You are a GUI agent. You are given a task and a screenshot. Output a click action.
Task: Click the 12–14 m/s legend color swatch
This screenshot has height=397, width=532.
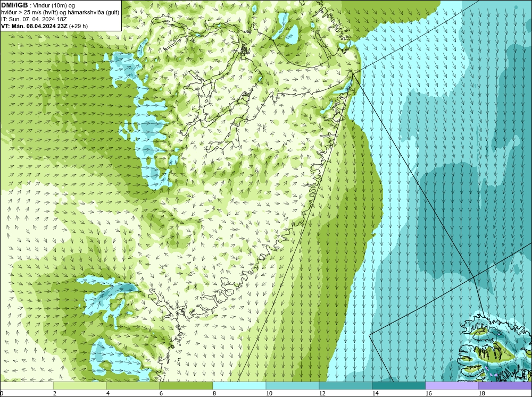[345, 386]
